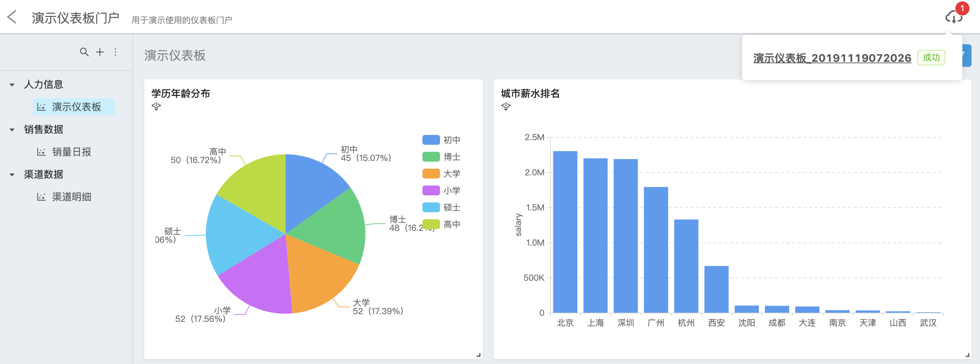Viewport: 980px width, 364px height.
Task: Open the 渠道明细 dashboard
Action: (71, 197)
